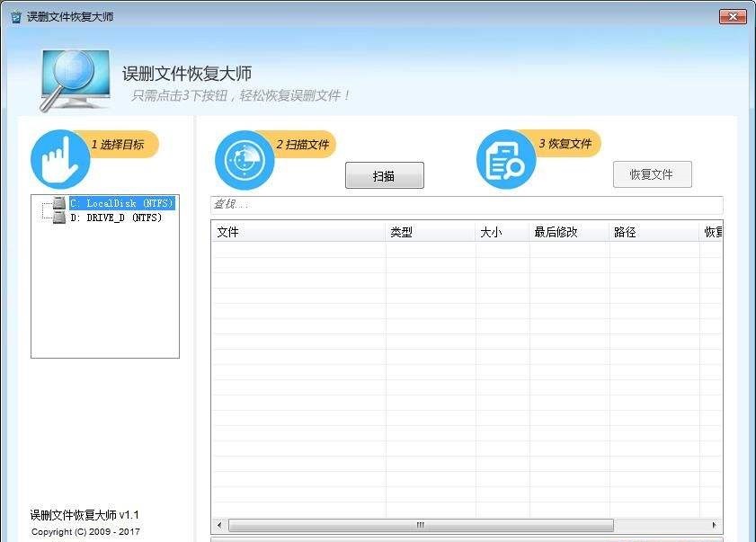The height and width of the screenshot is (542, 756).
Task: Sort by the 路径 column header
Action: pos(654,232)
